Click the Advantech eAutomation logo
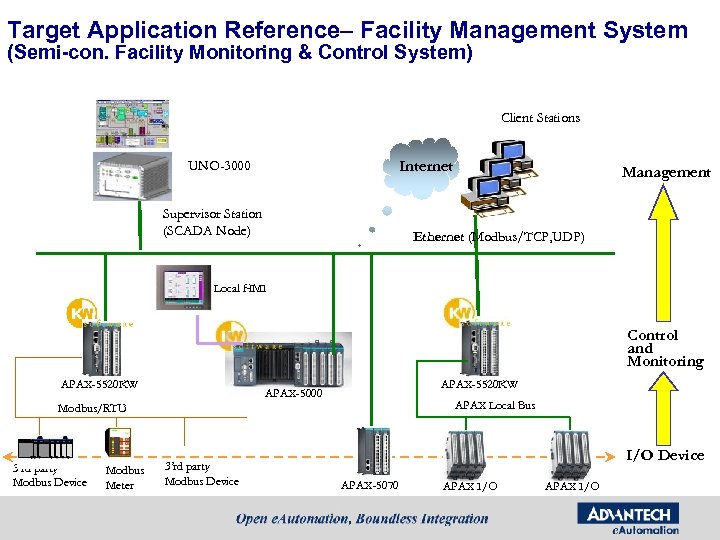 (629, 519)
